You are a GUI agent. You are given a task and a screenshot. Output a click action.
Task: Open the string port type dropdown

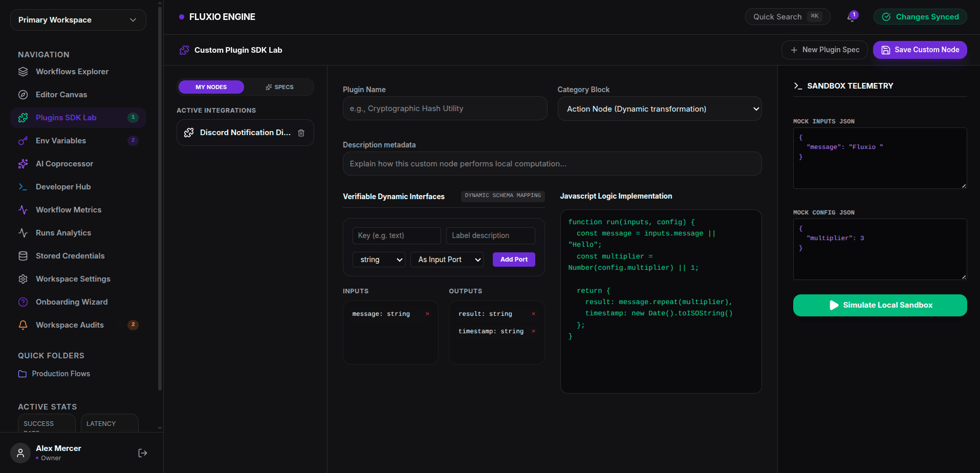379,260
